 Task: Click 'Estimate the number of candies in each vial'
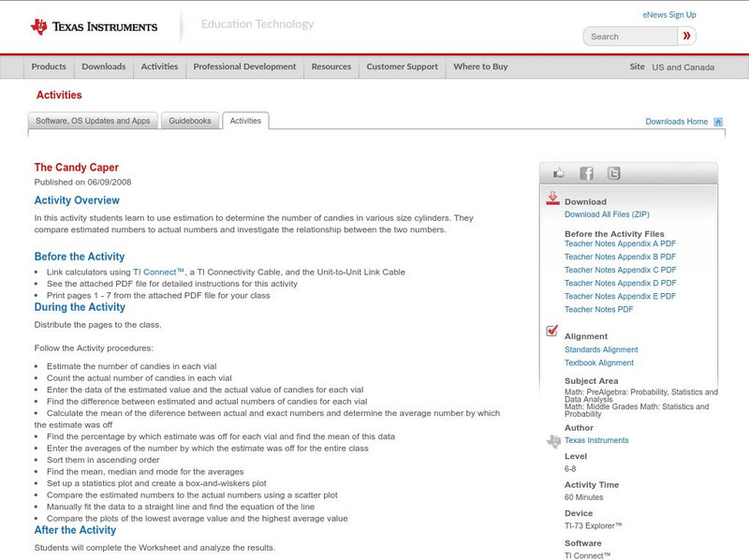tap(131, 366)
